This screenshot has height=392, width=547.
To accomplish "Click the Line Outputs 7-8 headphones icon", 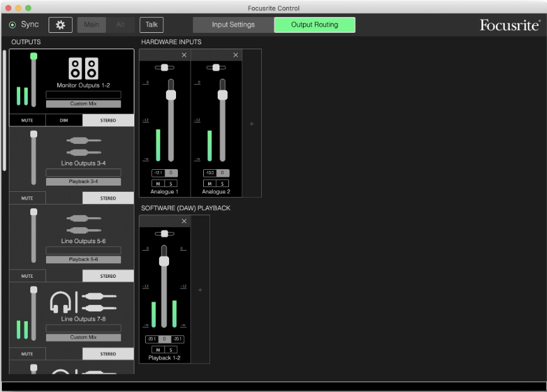I will coord(61,302).
